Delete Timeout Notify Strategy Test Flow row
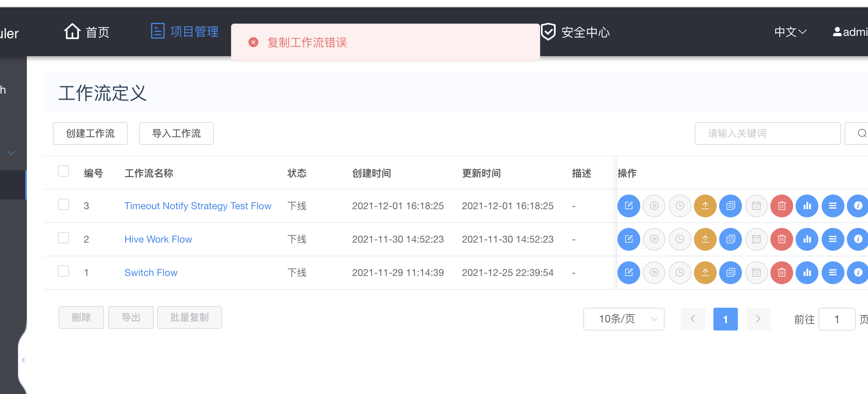 pyautogui.click(x=782, y=206)
